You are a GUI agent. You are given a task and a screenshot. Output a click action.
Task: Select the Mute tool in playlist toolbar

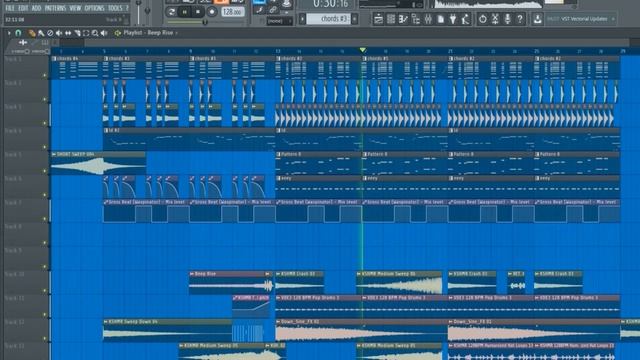tap(59, 33)
